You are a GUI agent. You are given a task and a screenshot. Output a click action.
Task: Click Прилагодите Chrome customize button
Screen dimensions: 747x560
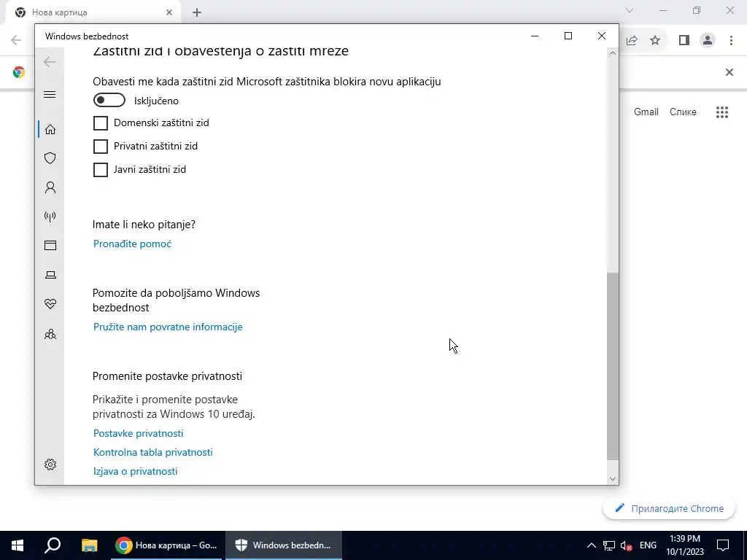[669, 508]
